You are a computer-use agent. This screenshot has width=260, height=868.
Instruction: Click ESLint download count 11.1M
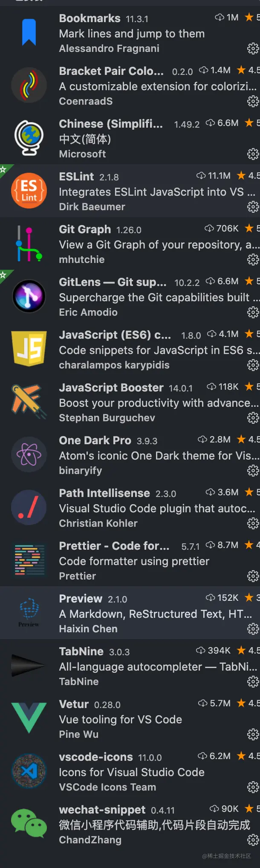[x=214, y=176]
